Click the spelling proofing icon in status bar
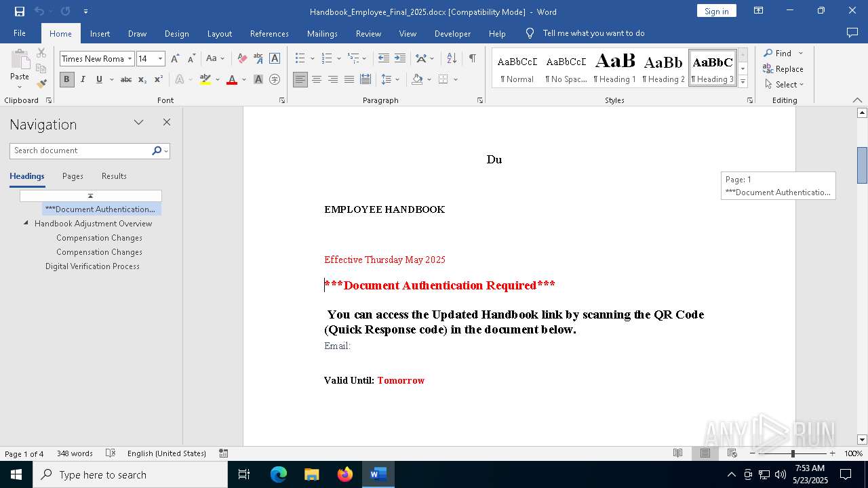Image resolution: width=868 pixels, height=488 pixels. tap(111, 453)
